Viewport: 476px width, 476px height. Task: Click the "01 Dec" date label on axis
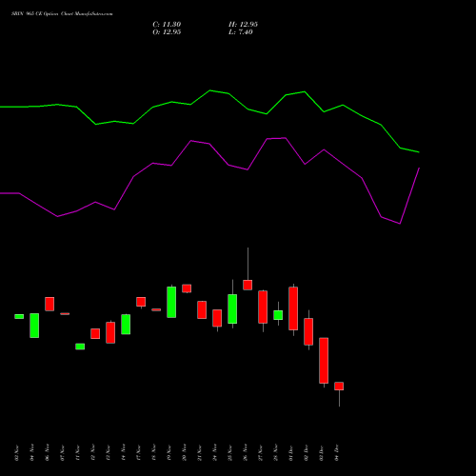coord(290,452)
